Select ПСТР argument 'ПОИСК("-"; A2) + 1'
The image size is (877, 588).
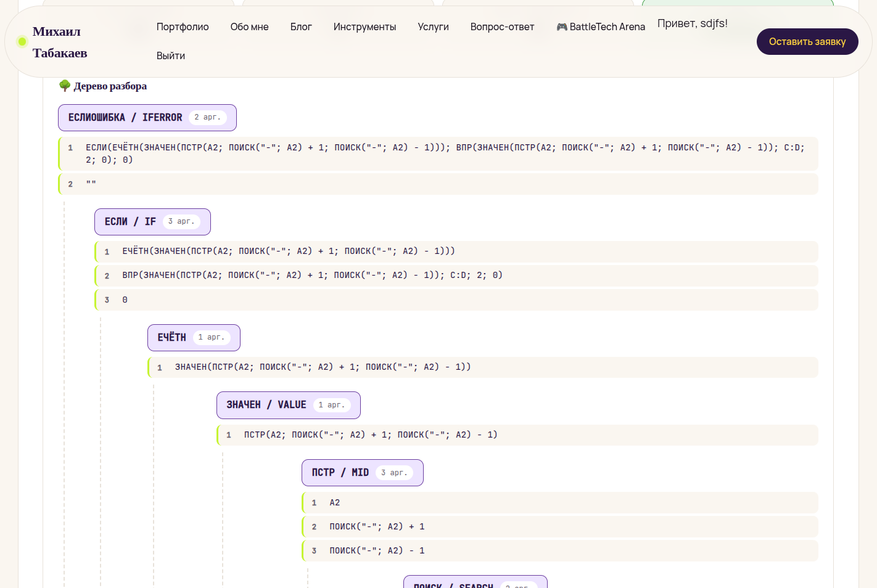pyautogui.click(x=560, y=526)
